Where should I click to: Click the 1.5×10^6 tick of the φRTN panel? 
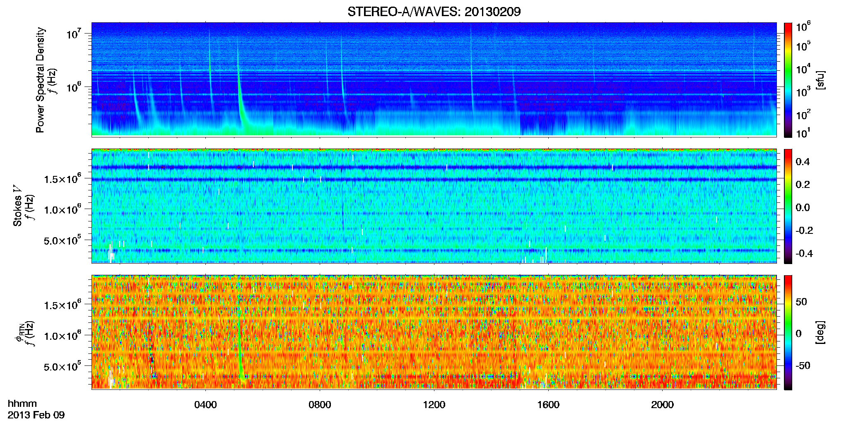[x=62, y=305]
